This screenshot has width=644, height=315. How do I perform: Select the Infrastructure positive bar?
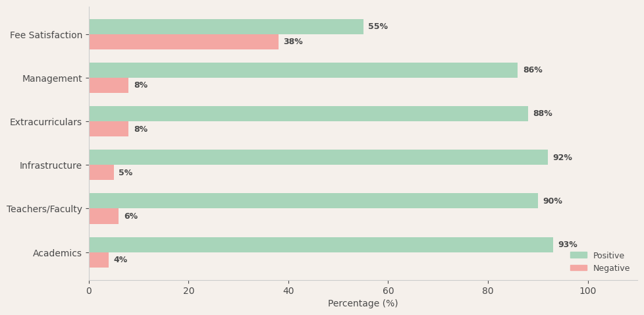pos(318,157)
